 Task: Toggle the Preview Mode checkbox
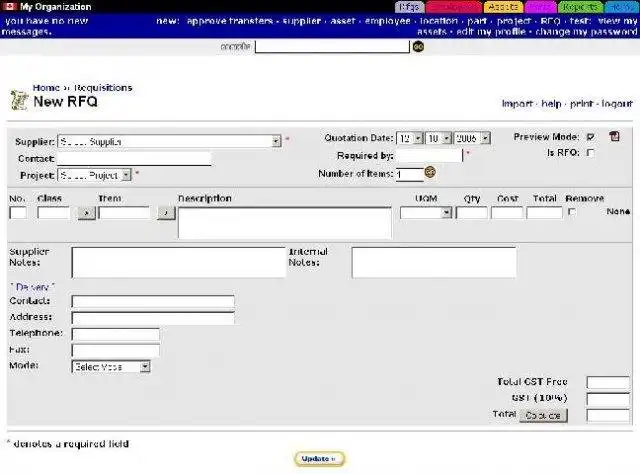click(x=590, y=137)
